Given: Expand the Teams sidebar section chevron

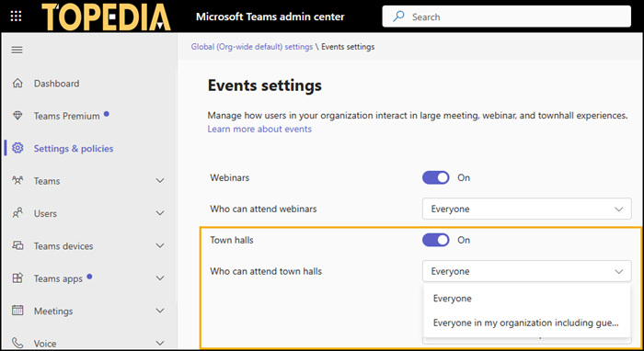Looking at the screenshot, I should coord(160,181).
